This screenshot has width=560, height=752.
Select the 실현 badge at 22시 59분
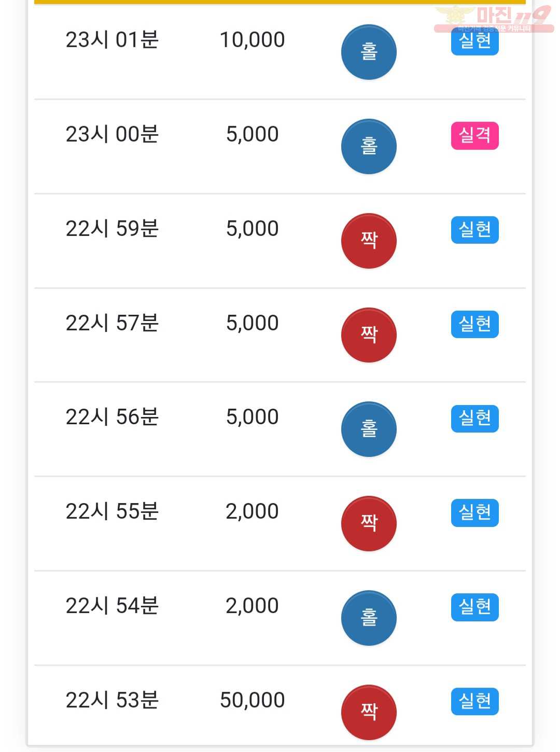tap(475, 230)
